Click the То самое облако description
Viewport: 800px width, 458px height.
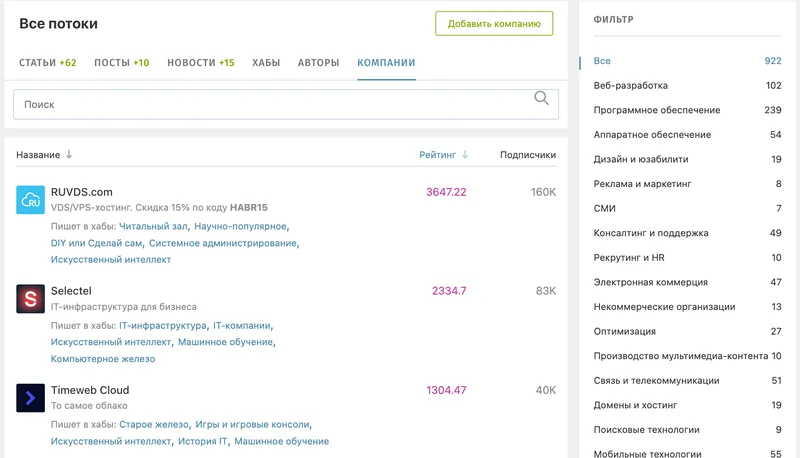coord(89,406)
